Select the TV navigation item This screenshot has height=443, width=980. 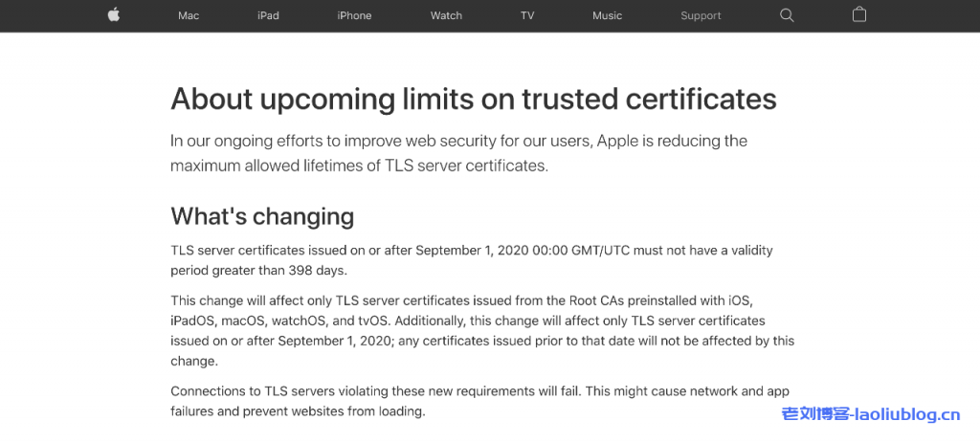coord(527,16)
